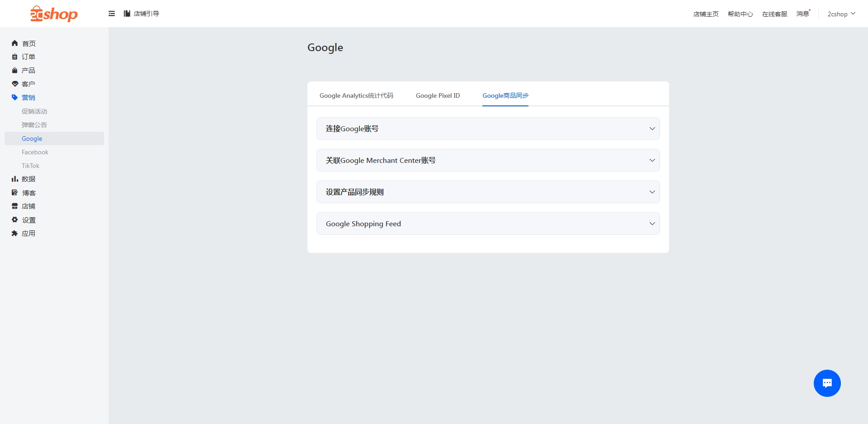Click the 店铺引导 book icon

(x=127, y=14)
